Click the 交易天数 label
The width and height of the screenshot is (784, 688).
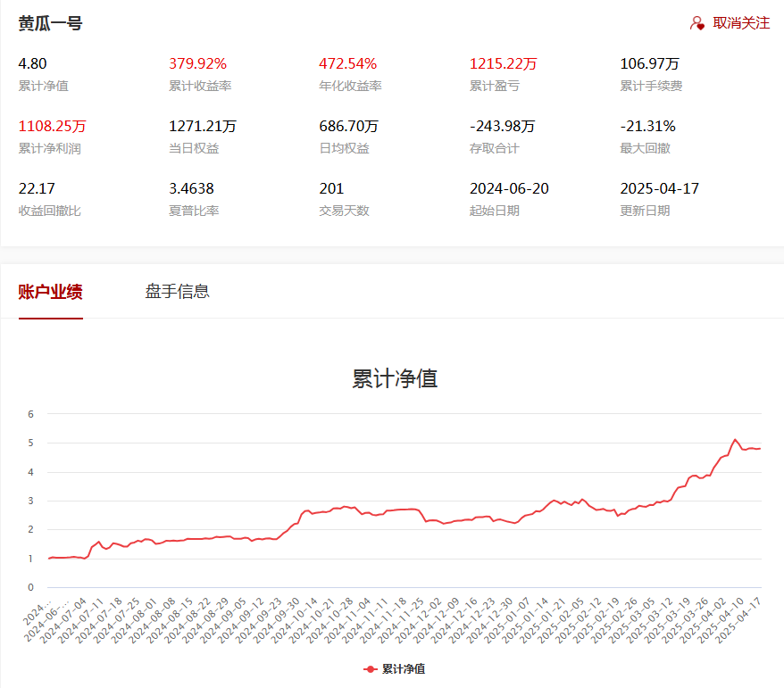coord(344,211)
